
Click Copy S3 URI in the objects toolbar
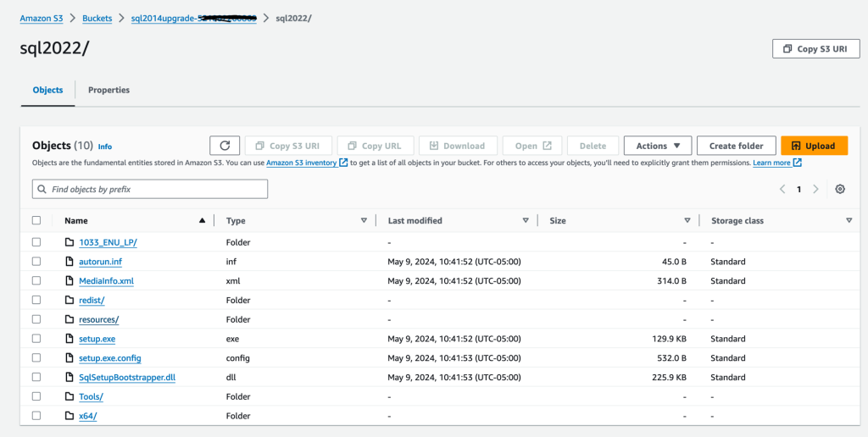(x=288, y=146)
